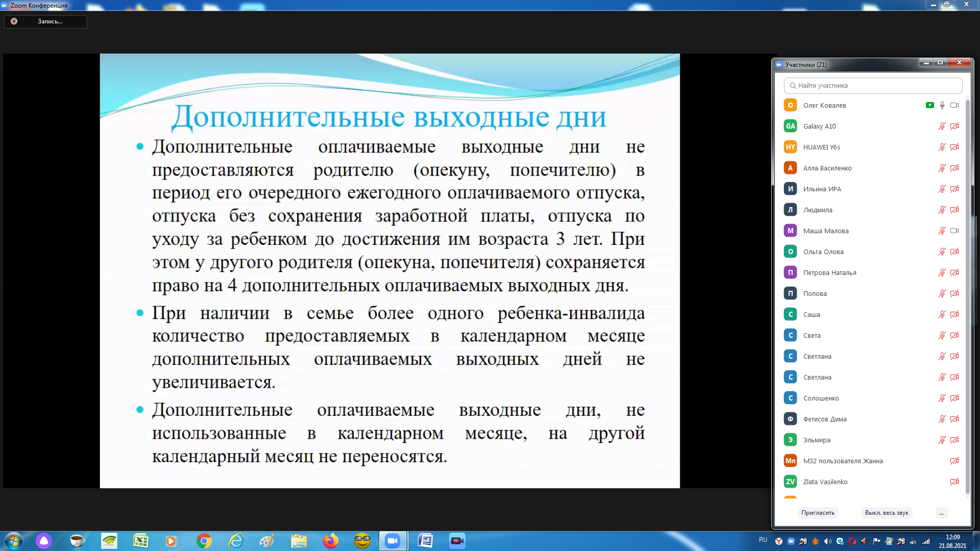Click the Zoom Конференция window title
The width and height of the screenshot is (980, 551).
pyautogui.click(x=39, y=5)
